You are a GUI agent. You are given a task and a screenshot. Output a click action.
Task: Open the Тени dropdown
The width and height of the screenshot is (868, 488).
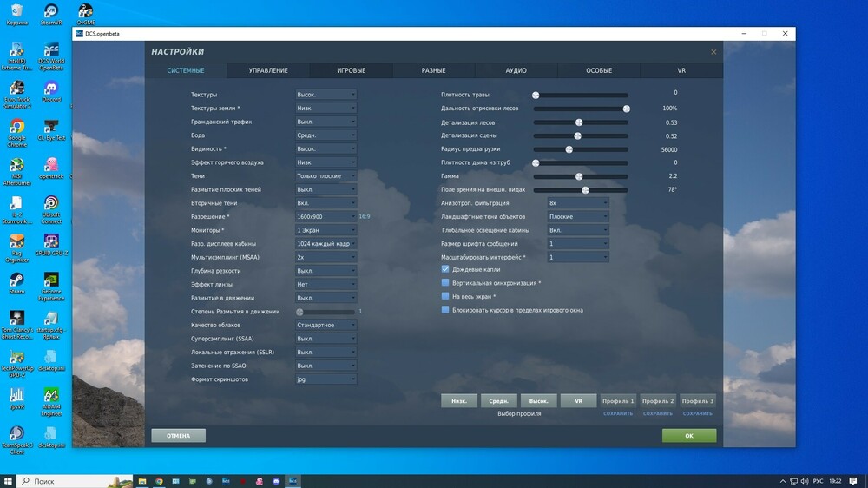click(x=325, y=175)
